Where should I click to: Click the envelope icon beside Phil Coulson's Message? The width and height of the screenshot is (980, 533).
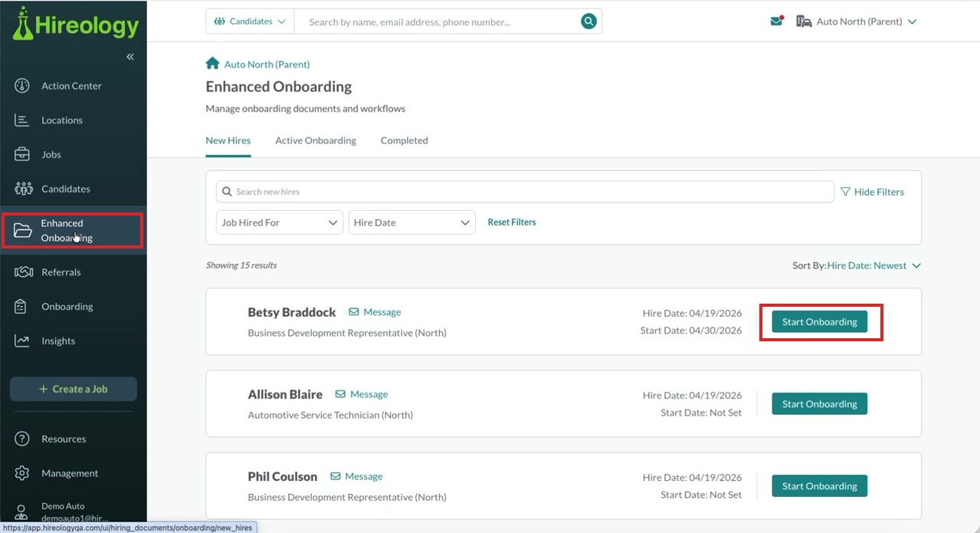click(336, 476)
